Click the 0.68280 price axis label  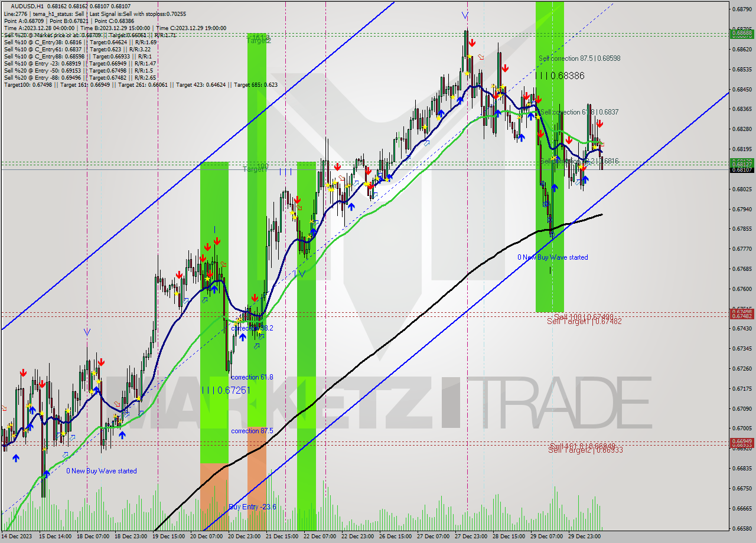click(x=742, y=129)
